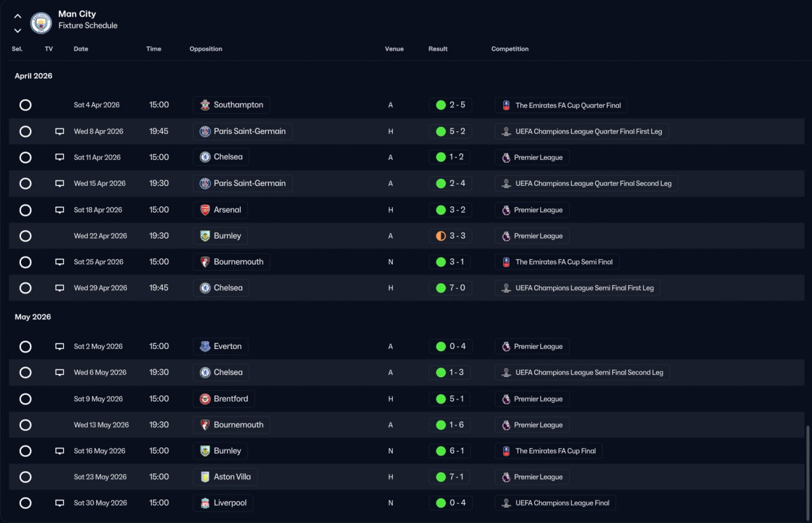Click the Burnley badge in the 22 Apr row
812x523 pixels.
[x=205, y=236]
